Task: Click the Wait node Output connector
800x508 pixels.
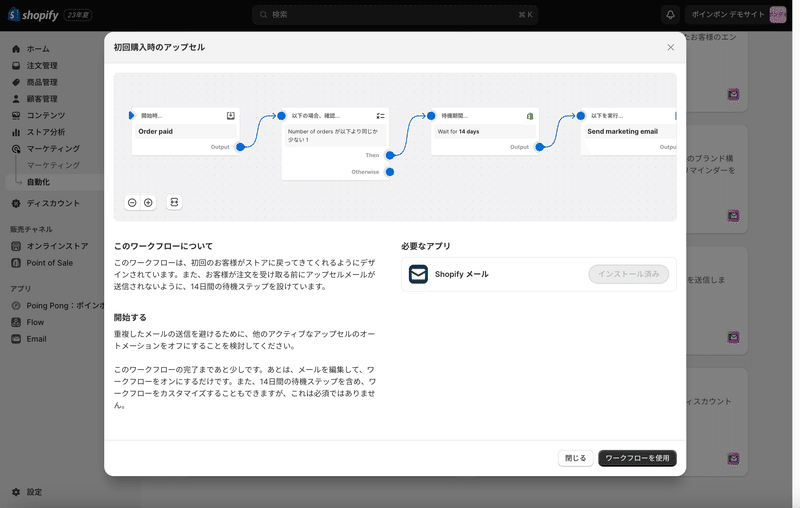Action: (539, 147)
